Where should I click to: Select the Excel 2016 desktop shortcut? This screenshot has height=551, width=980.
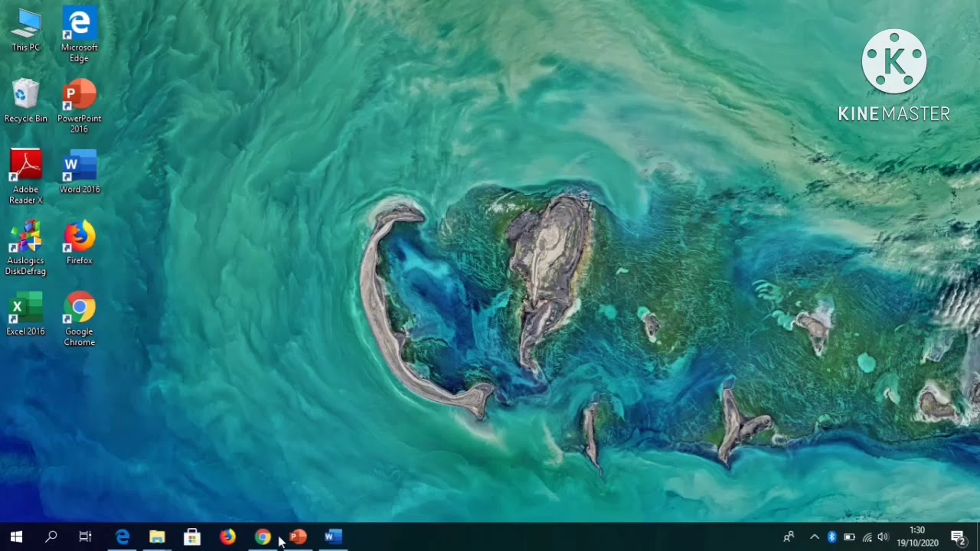point(25,314)
